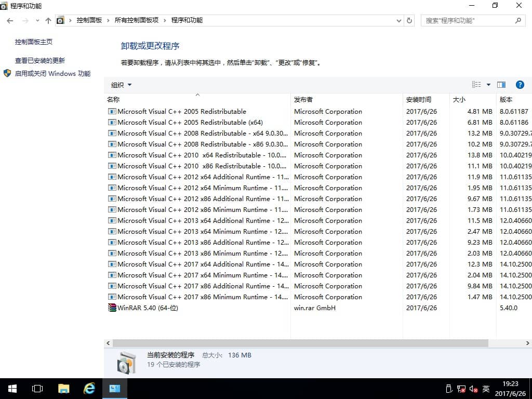This screenshot has height=399, width=532.
Task: Click the 6.81 MB size cell
Action: [x=480, y=122]
